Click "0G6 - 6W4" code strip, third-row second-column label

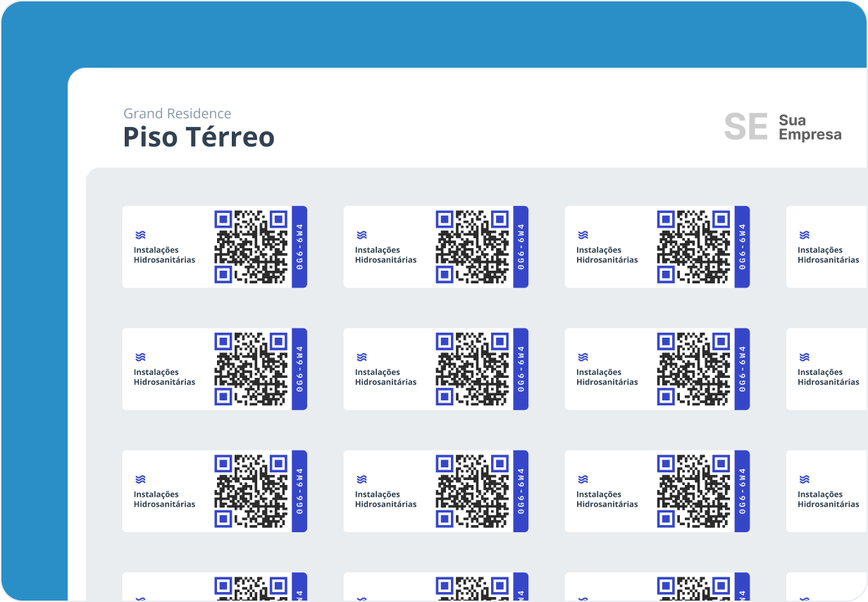tap(521, 491)
